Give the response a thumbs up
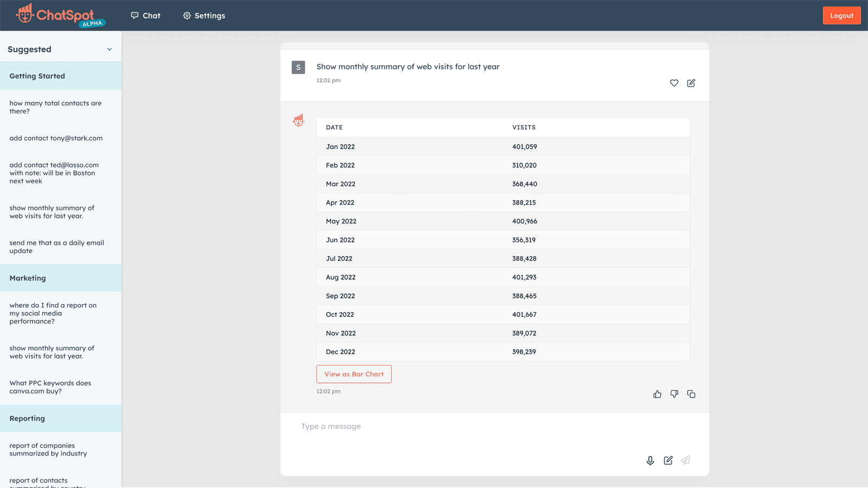 point(657,394)
